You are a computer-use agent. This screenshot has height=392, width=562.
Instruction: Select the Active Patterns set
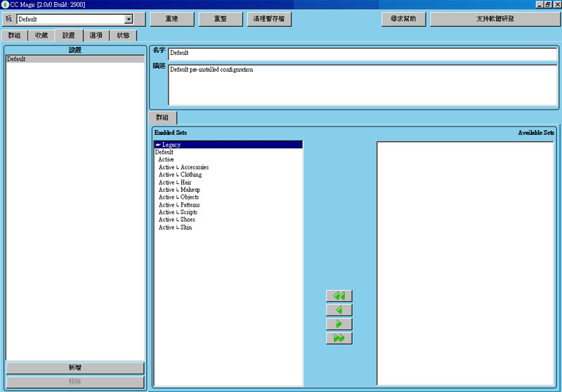point(228,205)
